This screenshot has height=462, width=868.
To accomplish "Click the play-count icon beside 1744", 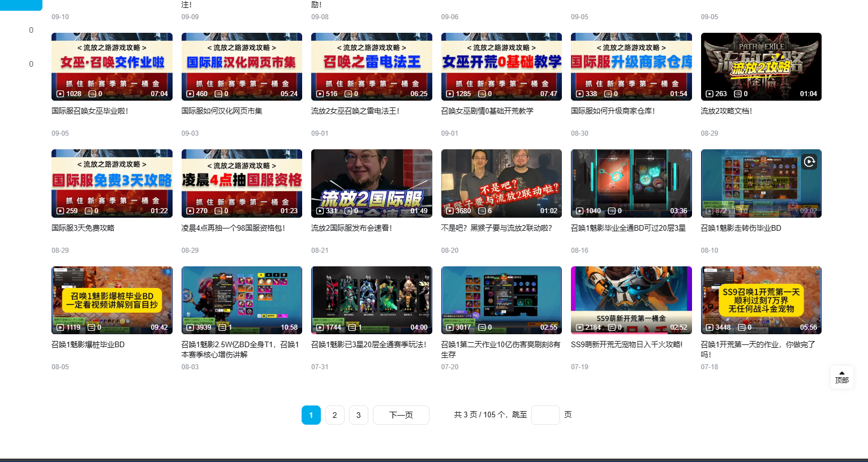I will [x=320, y=327].
